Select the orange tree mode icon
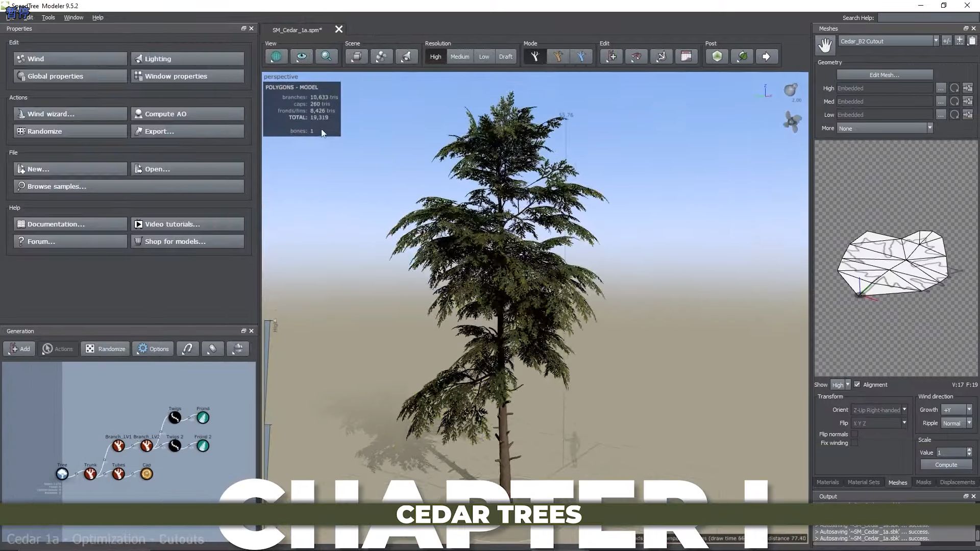 (558, 57)
